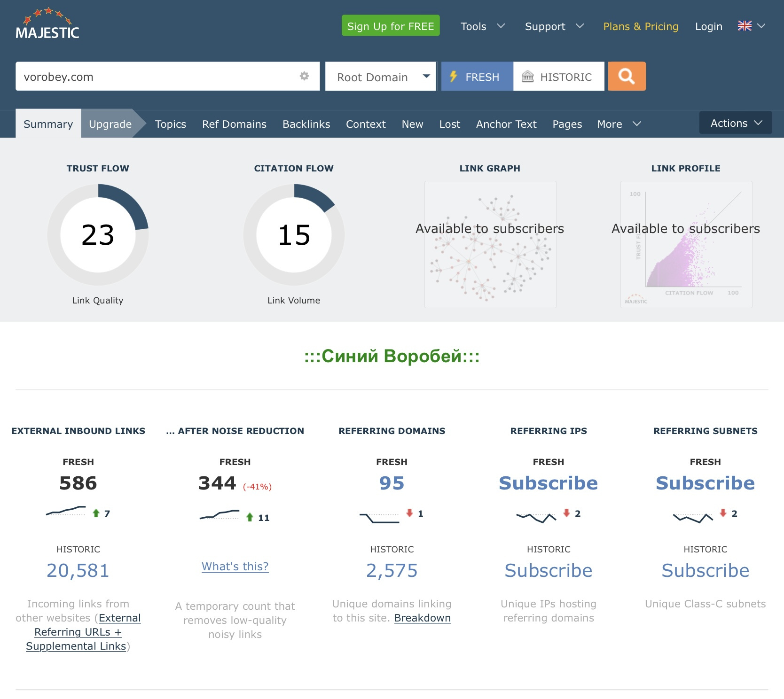Click Fresh Referring Subnets Subscribe link

705,483
